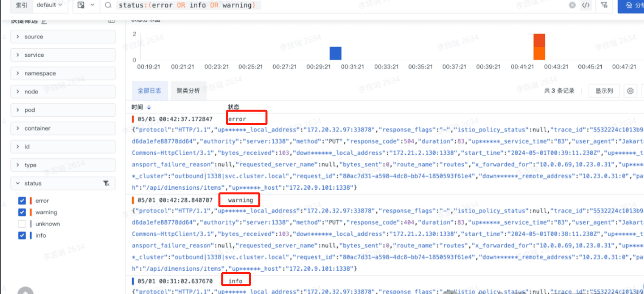Select timestamp 05/01 00:42:37.172847
The width and height of the screenshot is (644, 294).
[x=175, y=119]
